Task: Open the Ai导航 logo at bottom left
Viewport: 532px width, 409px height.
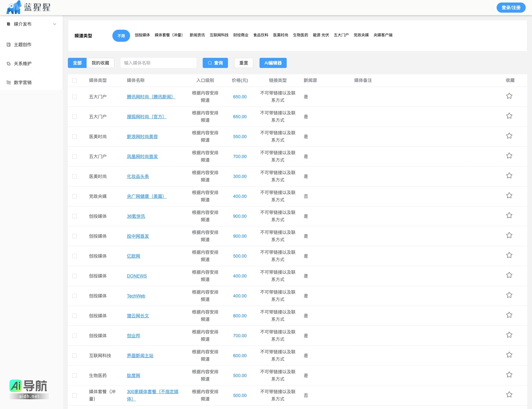Action: pyautogui.click(x=29, y=389)
